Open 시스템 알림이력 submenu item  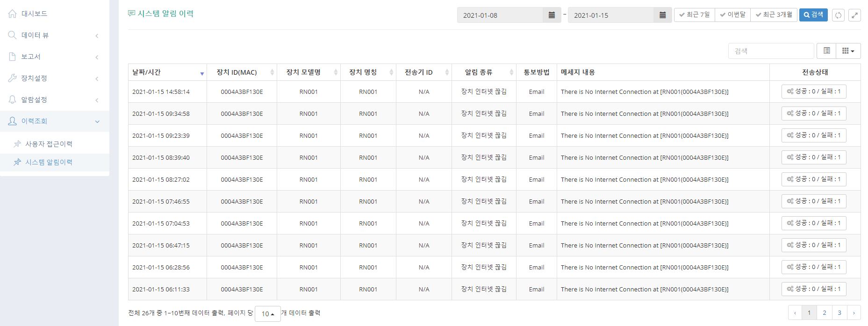click(x=55, y=162)
